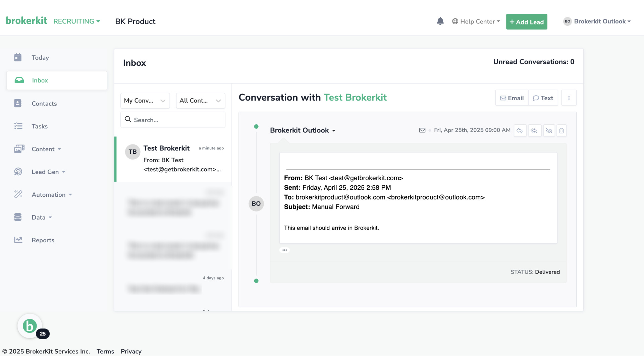644x362 pixels.
Task: Click the Reports chart icon
Action: pos(18,240)
